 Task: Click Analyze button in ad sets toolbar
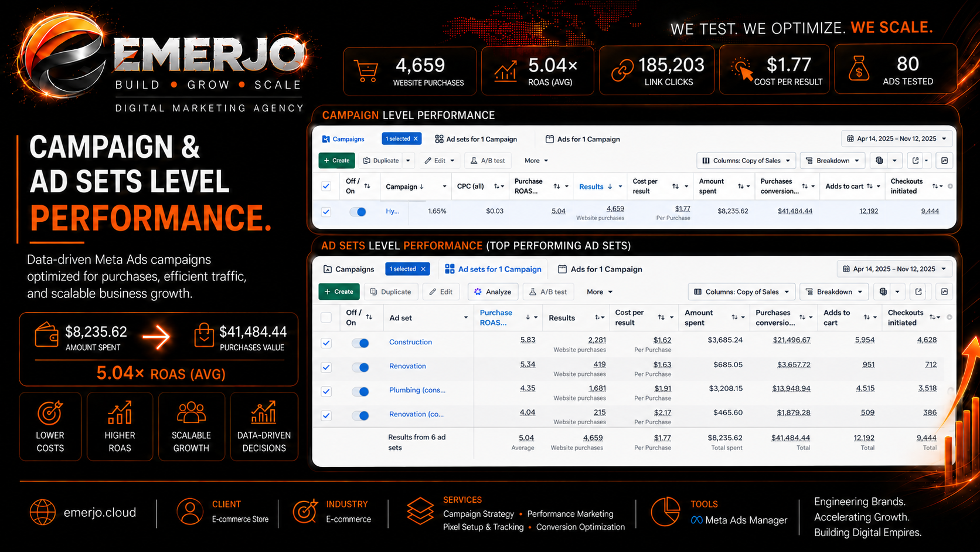(493, 292)
